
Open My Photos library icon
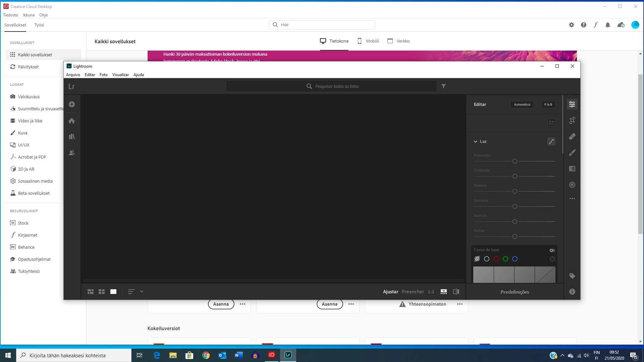[x=72, y=136]
